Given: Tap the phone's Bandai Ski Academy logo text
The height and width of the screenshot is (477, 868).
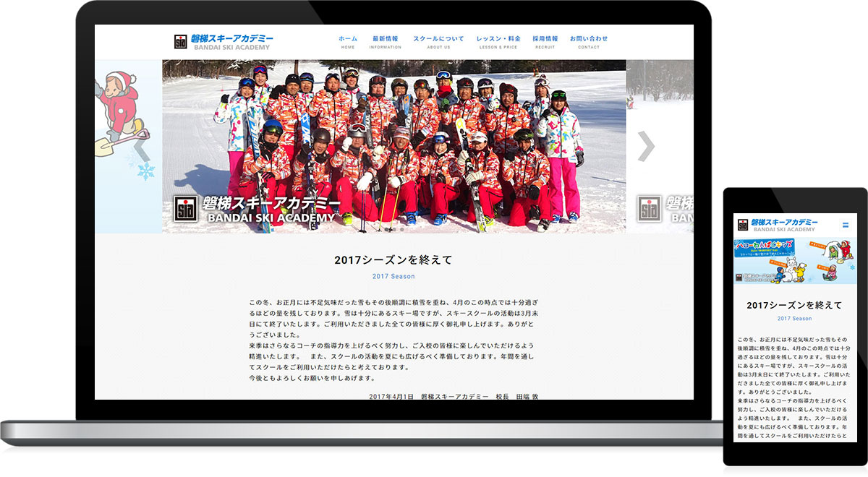Looking at the screenshot, I should click(784, 225).
